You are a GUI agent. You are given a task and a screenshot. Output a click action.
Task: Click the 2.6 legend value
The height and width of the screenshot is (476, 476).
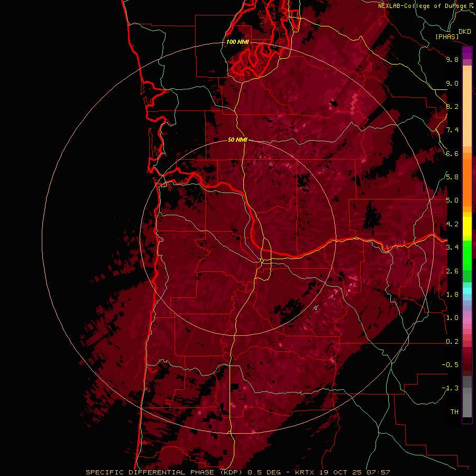(x=452, y=271)
